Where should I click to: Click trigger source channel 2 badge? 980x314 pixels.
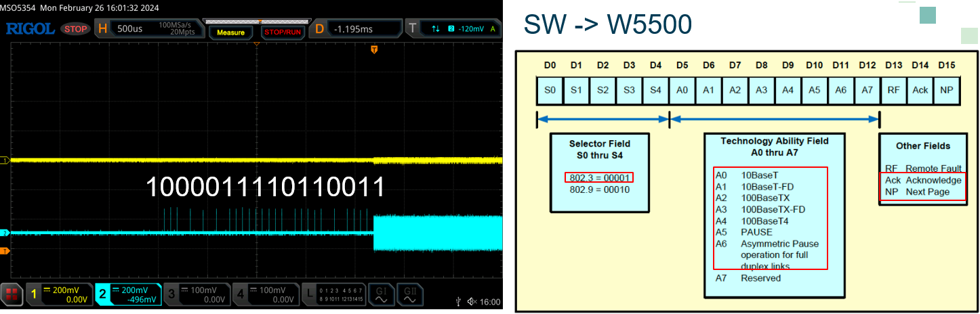(x=451, y=28)
